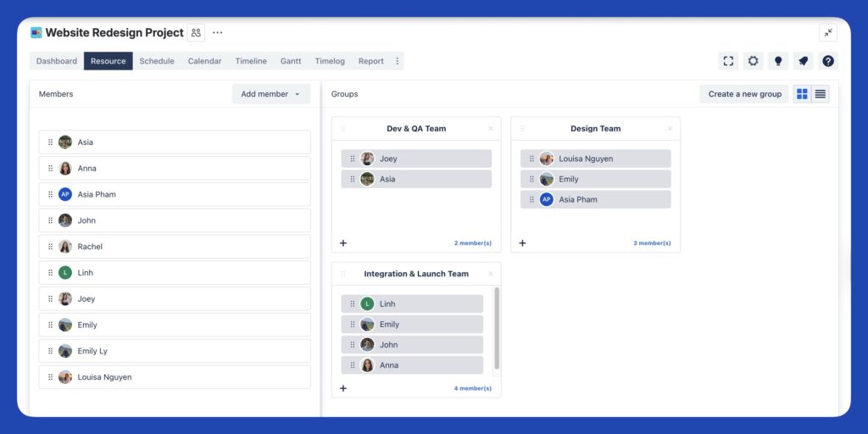Add member with plus in Dev & QA Team
Screen dimensions: 868x434
pos(343,243)
